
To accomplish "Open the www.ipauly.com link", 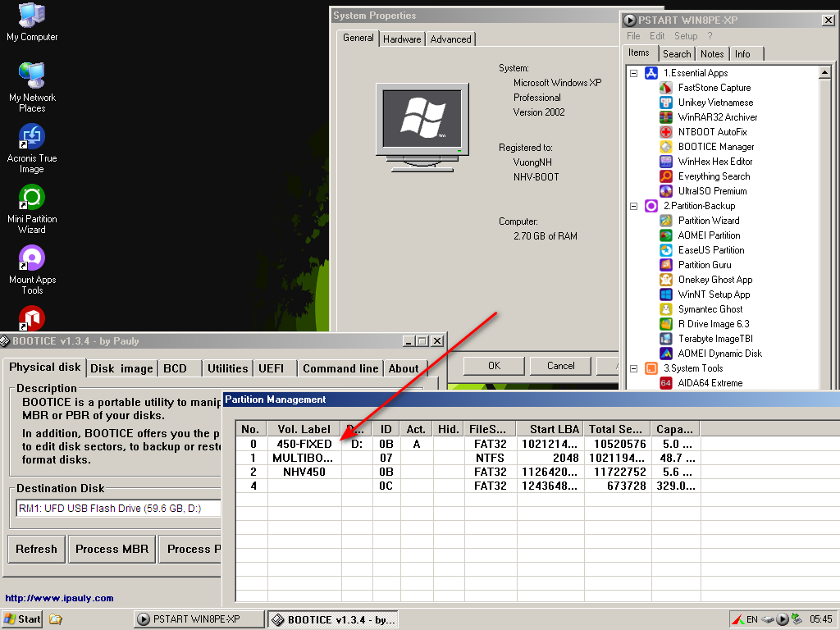I will click(59, 598).
